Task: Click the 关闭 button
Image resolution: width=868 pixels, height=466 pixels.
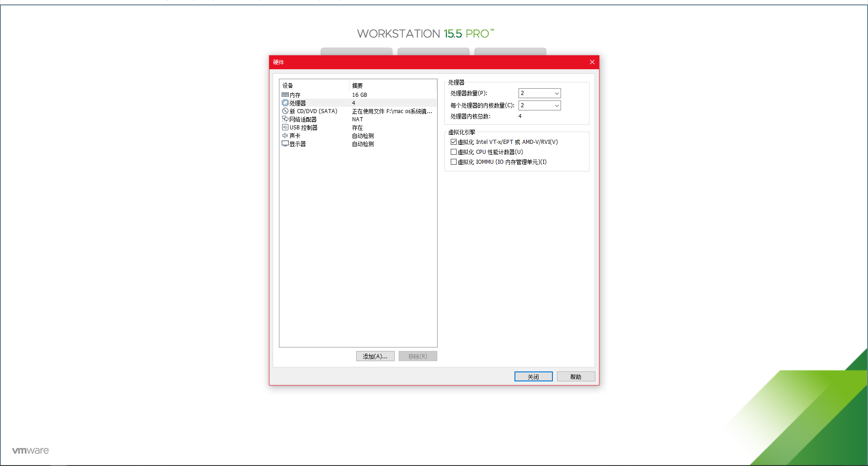Action: [x=533, y=377]
